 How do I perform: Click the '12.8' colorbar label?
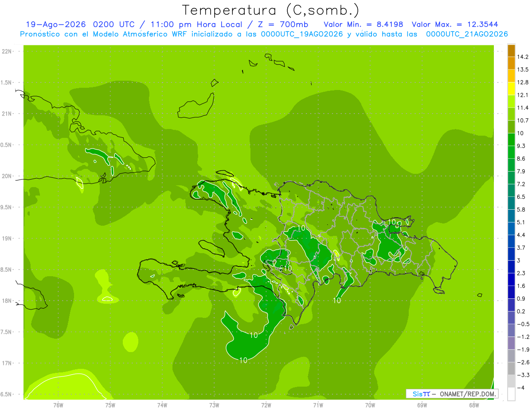523,82
